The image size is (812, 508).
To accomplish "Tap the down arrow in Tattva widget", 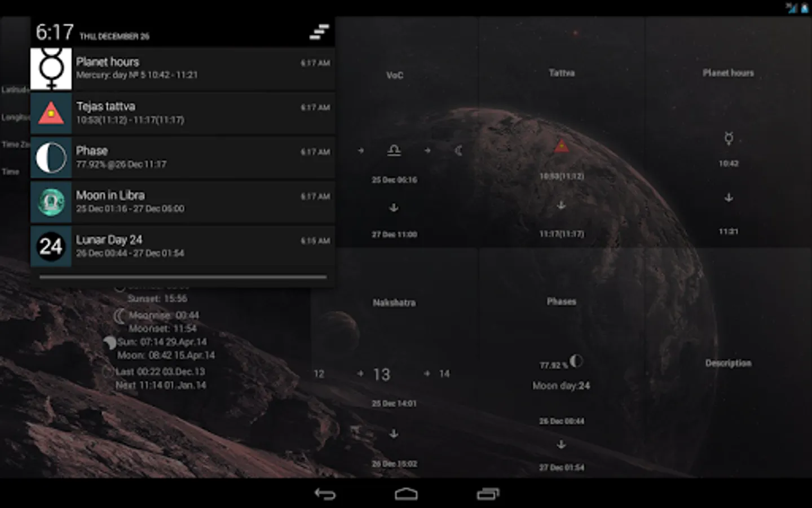I will click(x=561, y=205).
